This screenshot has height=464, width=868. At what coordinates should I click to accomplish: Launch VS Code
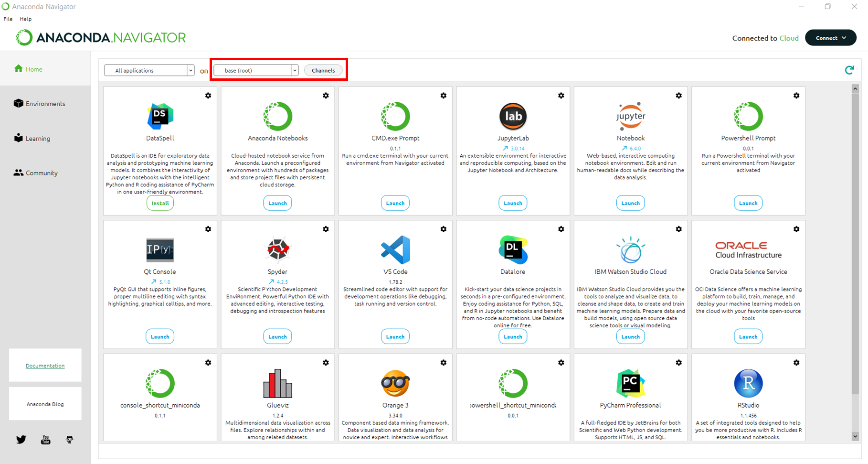[x=395, y=336]
